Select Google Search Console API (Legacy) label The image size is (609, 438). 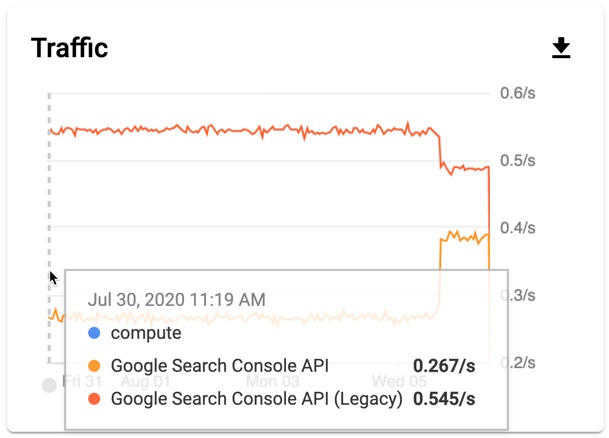256,399
